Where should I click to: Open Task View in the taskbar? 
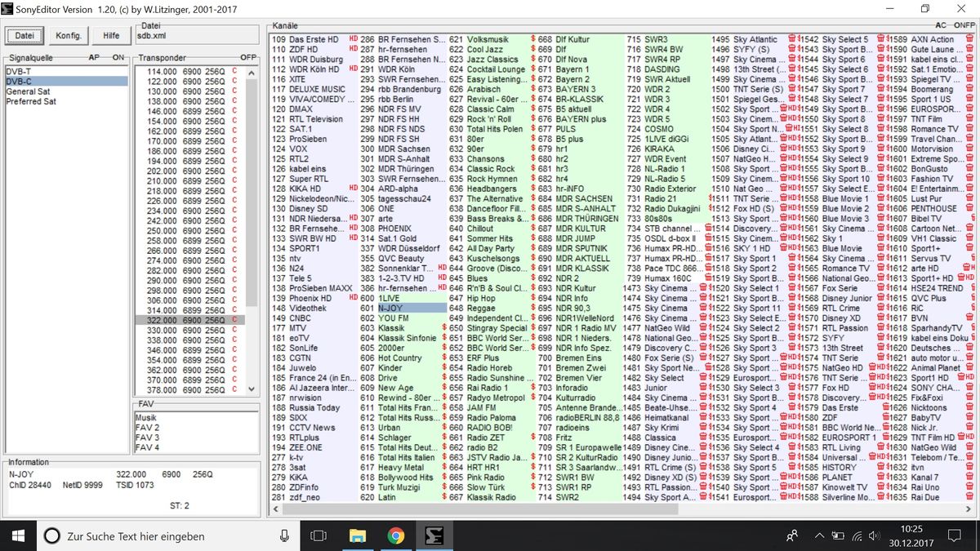point(319,536)
